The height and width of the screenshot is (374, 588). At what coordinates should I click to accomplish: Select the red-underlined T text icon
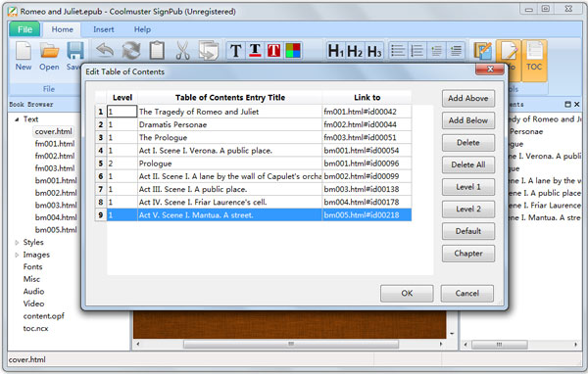pyautogui.click(x=255, y=51)
